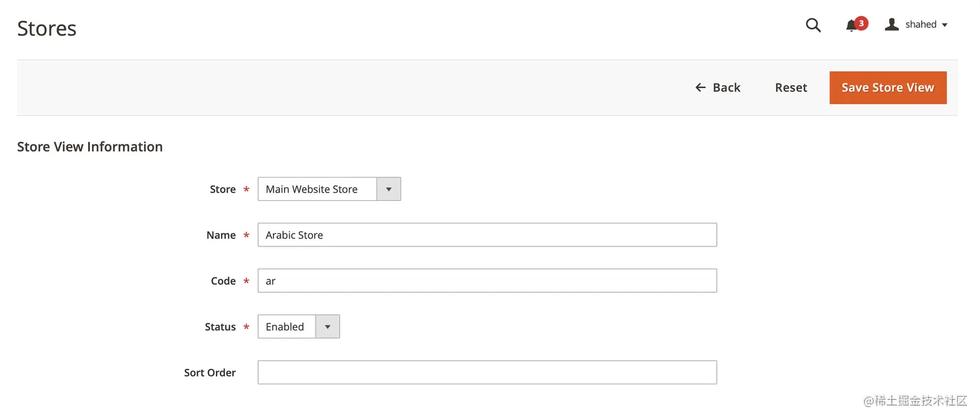This screenshot has height=420, width=980.
Task: Click the back arrow icon
Action: 700,87
